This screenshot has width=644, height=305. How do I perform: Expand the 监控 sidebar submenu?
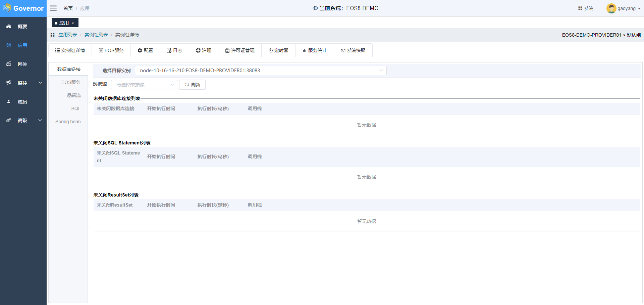click(40, 83)
